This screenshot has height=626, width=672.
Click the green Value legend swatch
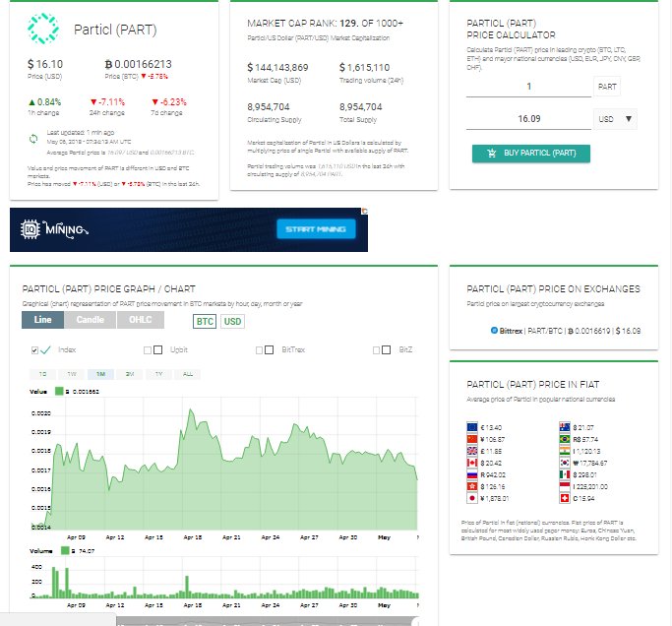(x=59, y=391)
